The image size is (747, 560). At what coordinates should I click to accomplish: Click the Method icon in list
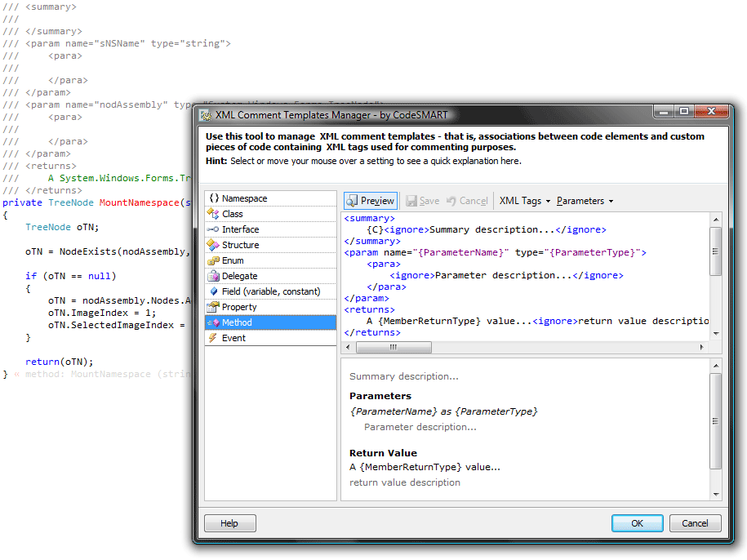click(x=213, y=322)
